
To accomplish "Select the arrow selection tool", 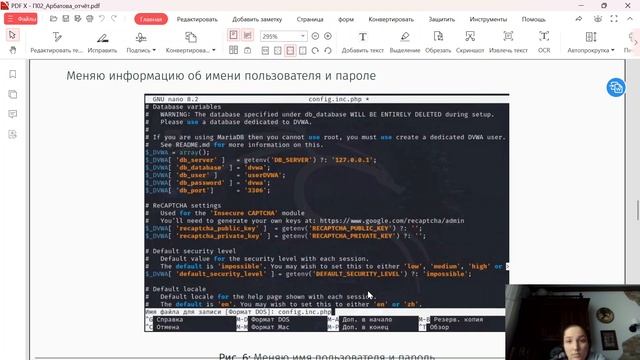I will tap(12, 35).
